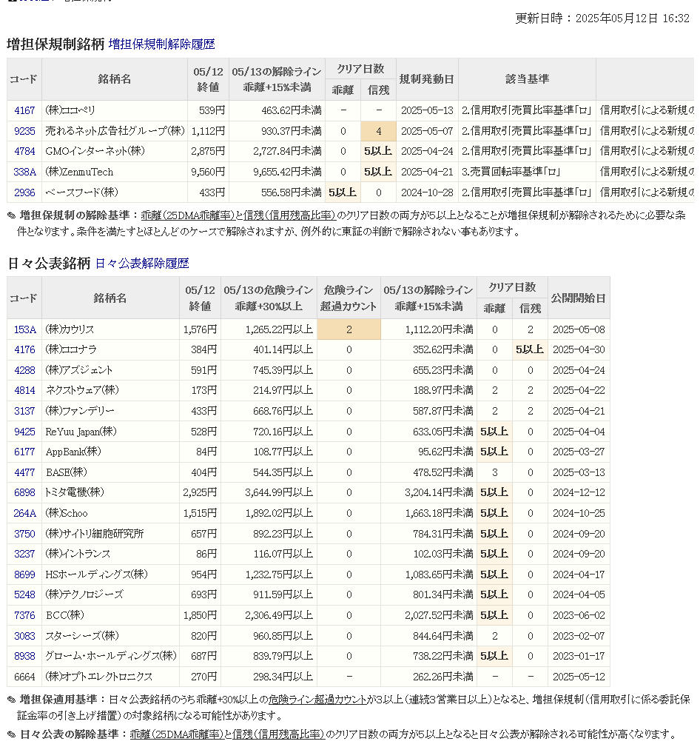Open stock code 9425 ReYuu Japan
This screenshot has width=700, height=747.
(x=24, y=432)
